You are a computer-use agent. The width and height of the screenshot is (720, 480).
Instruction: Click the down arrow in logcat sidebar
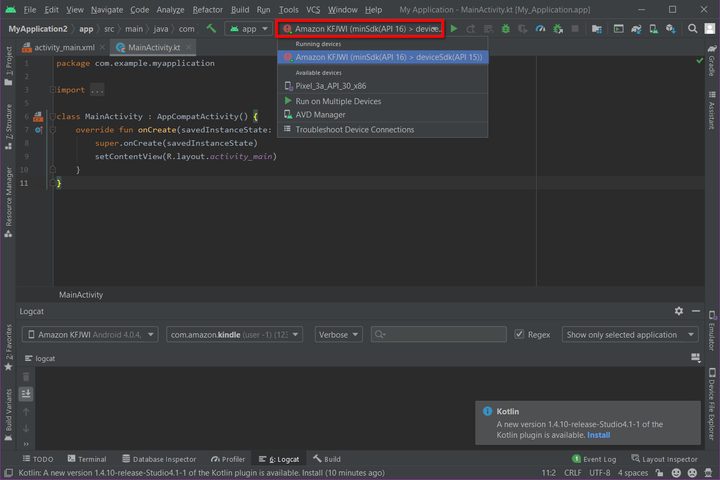(x=26, y=429)
